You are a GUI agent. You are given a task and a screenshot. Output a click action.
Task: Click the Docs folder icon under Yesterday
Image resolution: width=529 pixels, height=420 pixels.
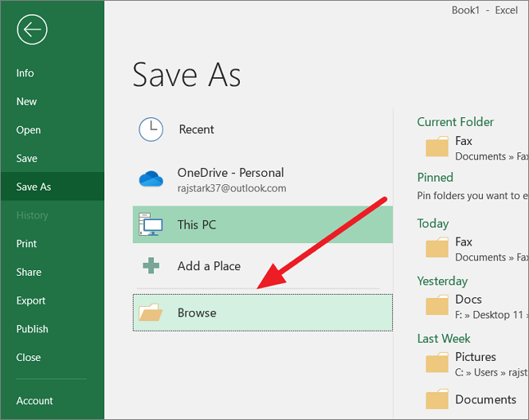coord(437,305)
